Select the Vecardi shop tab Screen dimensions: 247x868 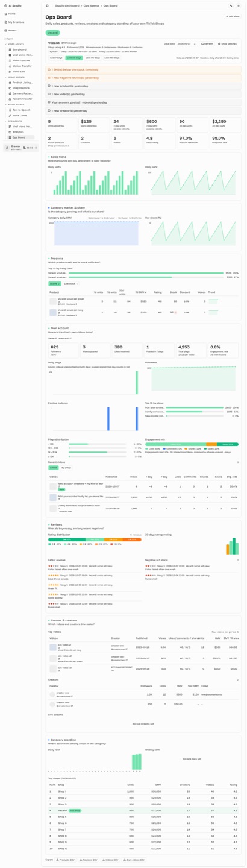[53, 33]
